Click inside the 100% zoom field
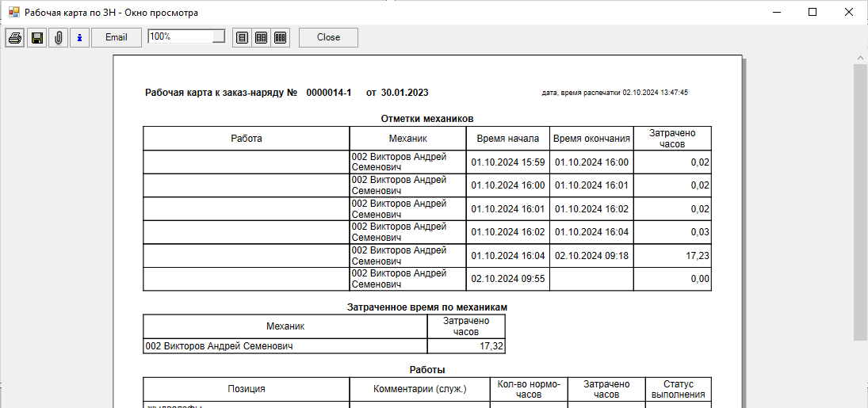868x408 pixels. [x=178, y=36]
